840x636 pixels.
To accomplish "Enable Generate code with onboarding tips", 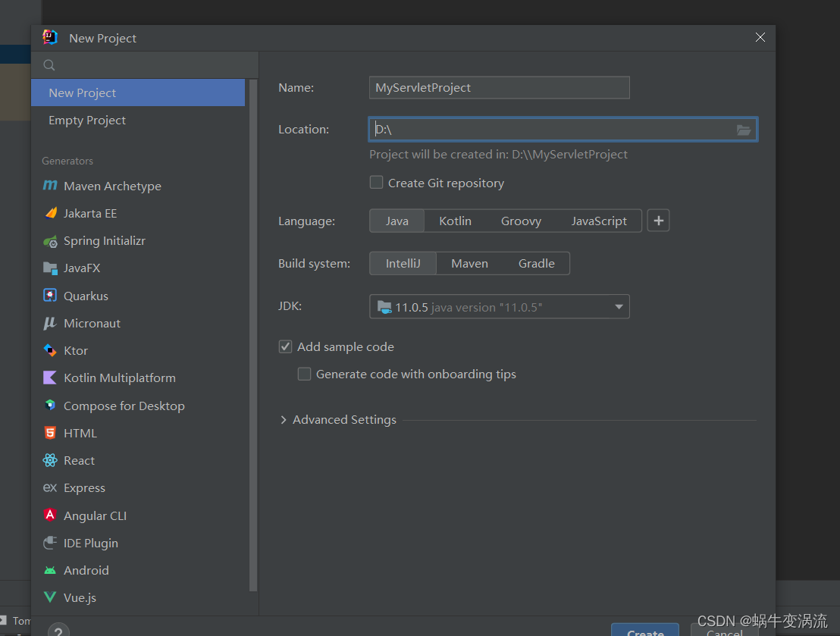I will point(304,374).
